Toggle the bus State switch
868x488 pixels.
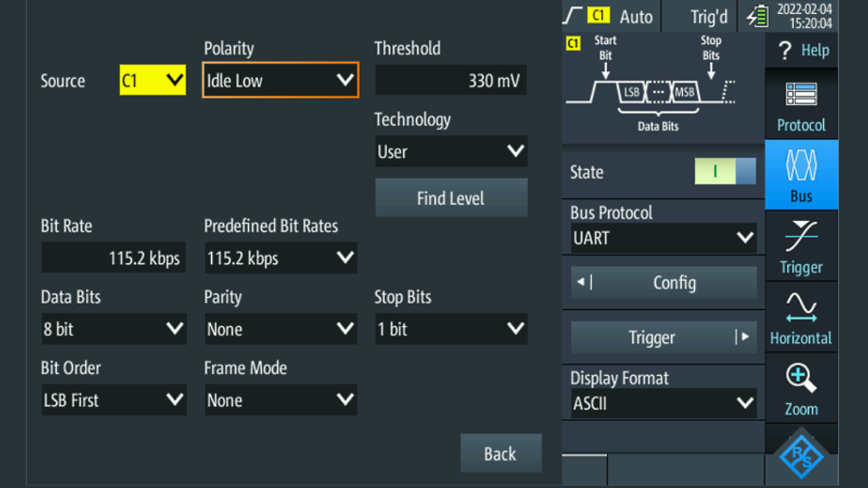725,172
